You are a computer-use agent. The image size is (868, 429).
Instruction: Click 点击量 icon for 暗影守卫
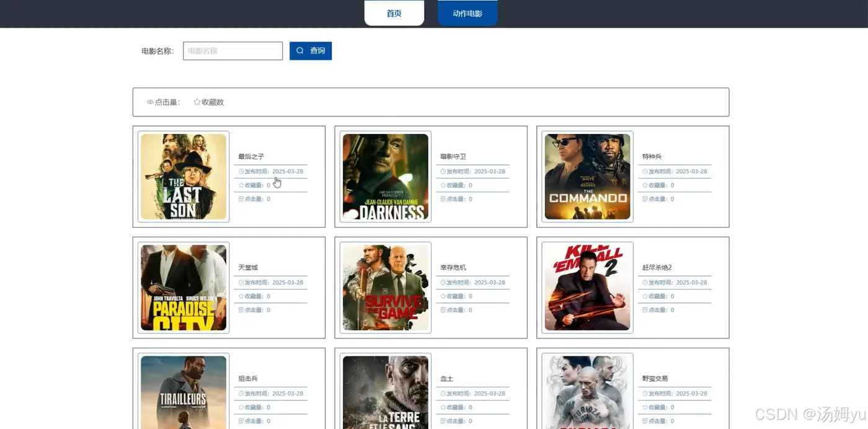tap(443, 199)
